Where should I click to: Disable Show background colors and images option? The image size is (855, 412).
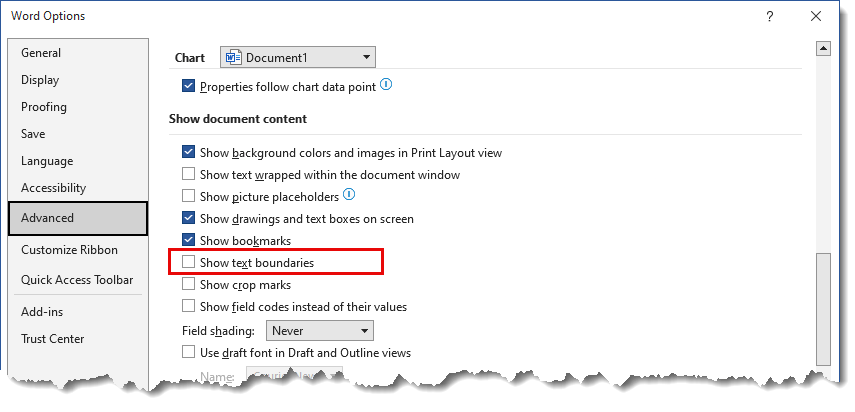coord(188,152)
